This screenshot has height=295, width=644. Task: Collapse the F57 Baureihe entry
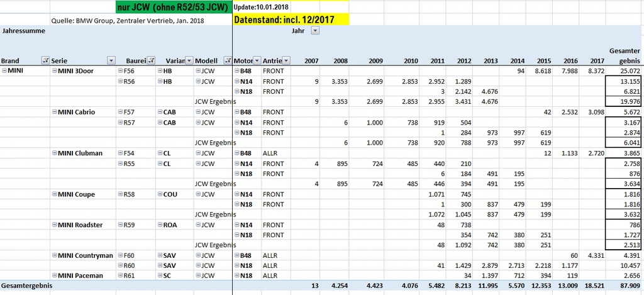[120, 112]
